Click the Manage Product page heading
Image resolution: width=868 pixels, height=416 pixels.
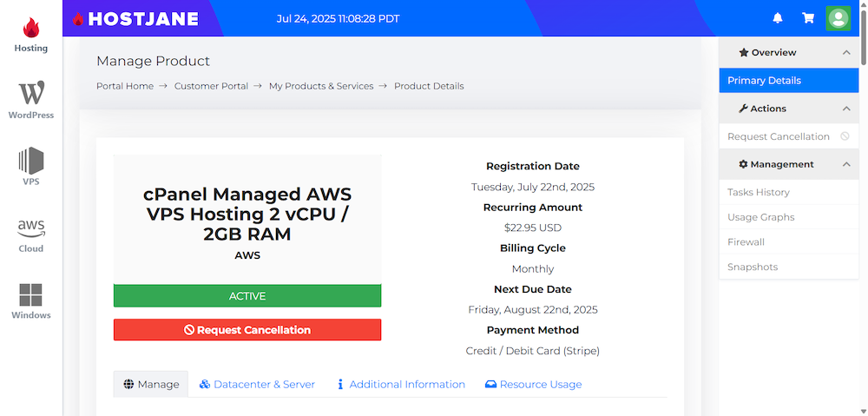point(154,61)
